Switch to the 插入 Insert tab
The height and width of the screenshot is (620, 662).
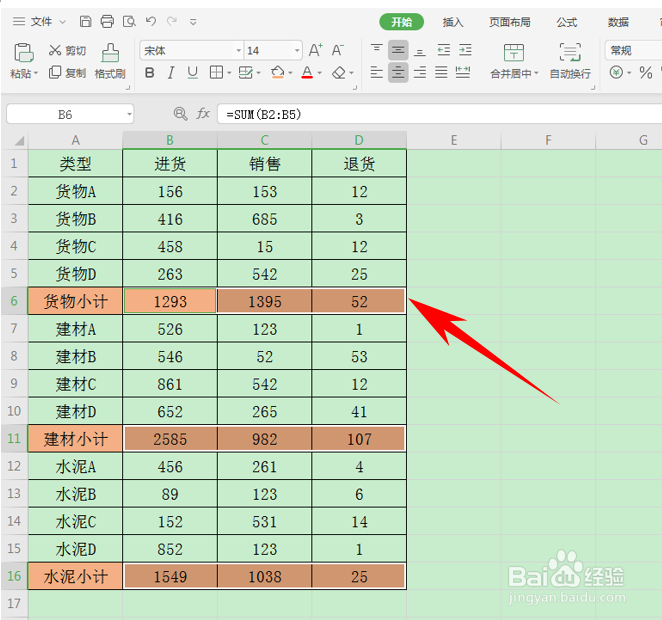(453, 22)
